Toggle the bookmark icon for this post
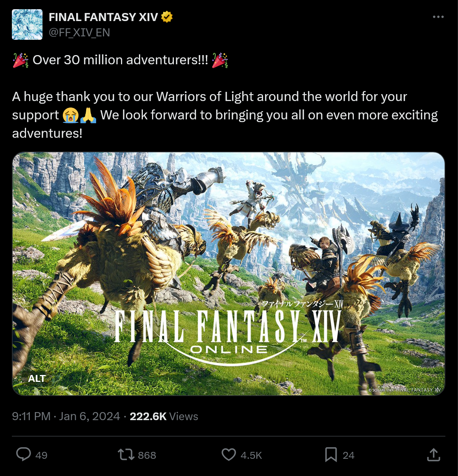The height and width of the screenshot is (476, 458). click(x=331, y=455)
